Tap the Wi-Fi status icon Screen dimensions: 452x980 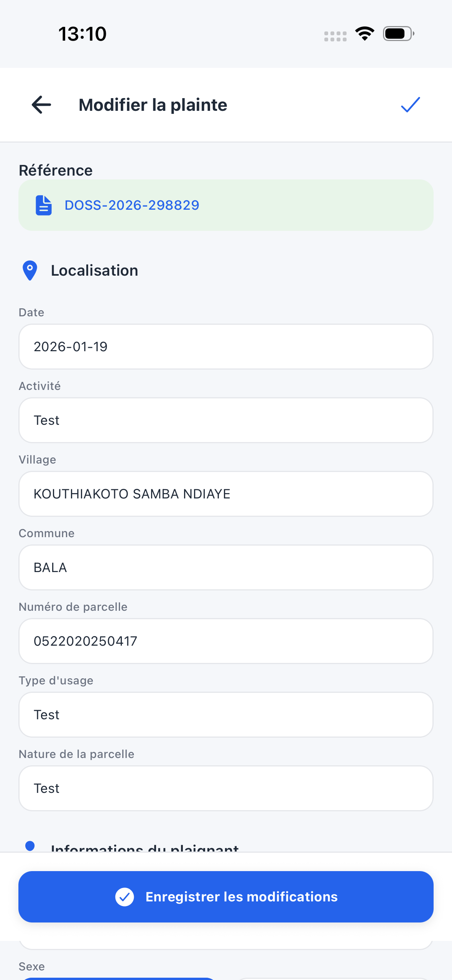(365, 34)
